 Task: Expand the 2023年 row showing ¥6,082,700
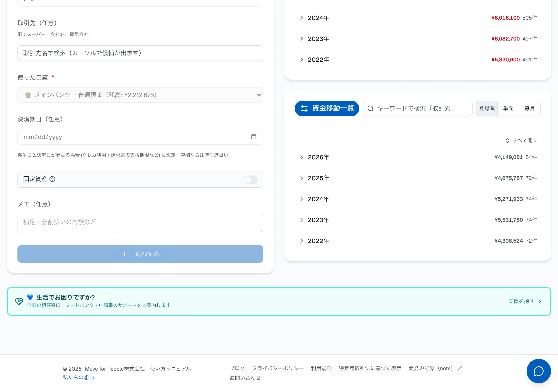(x=418, y=39)
